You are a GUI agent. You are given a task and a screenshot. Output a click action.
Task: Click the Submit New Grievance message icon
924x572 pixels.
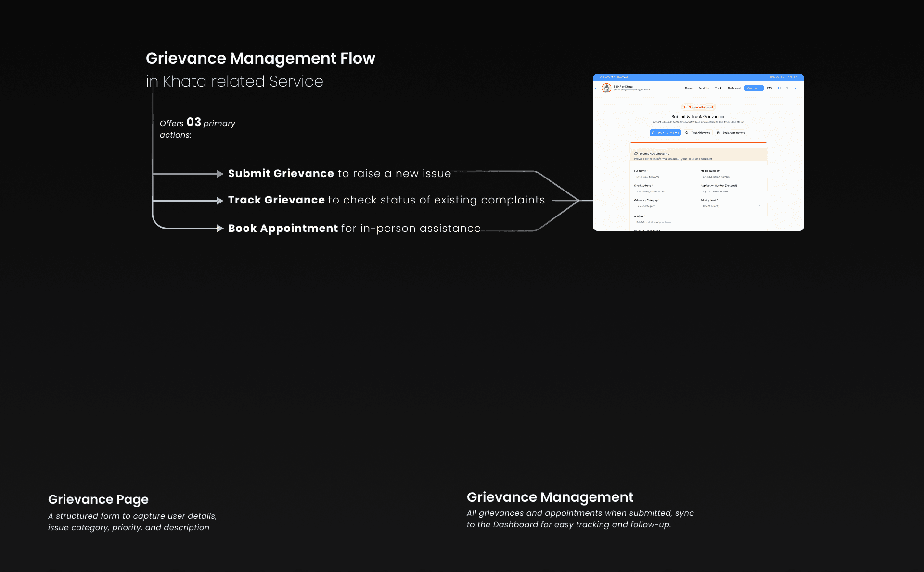point(636,154)
